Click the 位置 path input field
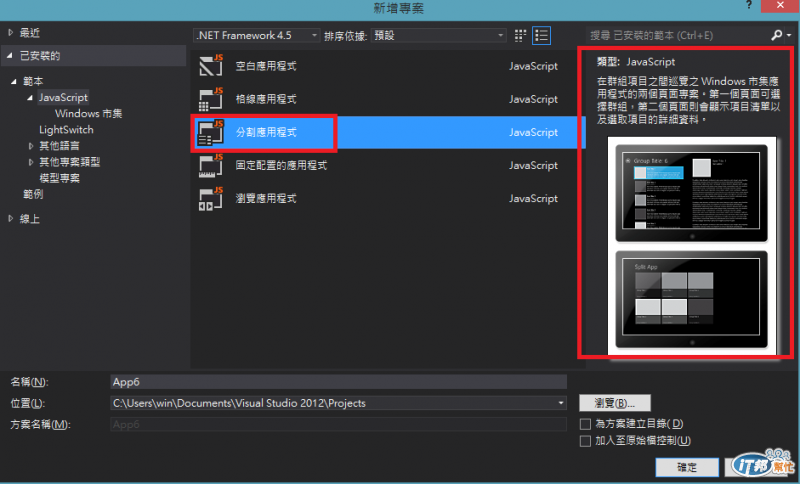Screen dimensions: 800x484 coord(338,403)
